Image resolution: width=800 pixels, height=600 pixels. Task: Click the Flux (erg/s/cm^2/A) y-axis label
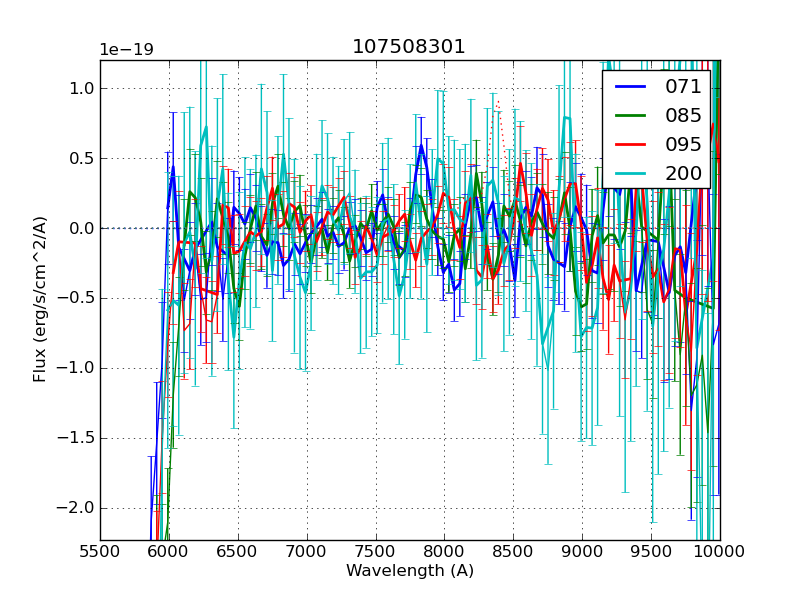(40, 299)
